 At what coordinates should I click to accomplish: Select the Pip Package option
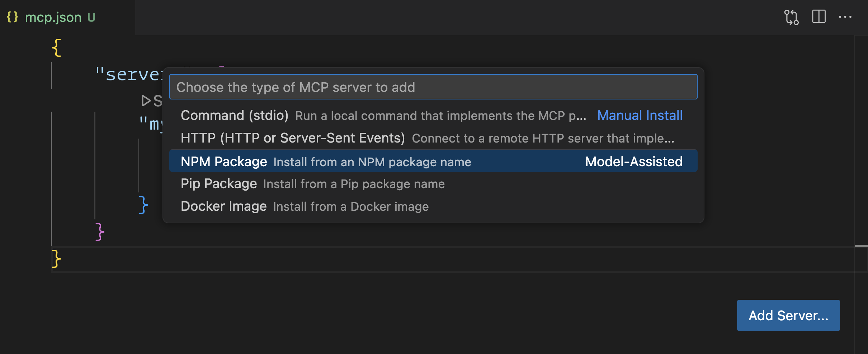coord(219,183)
